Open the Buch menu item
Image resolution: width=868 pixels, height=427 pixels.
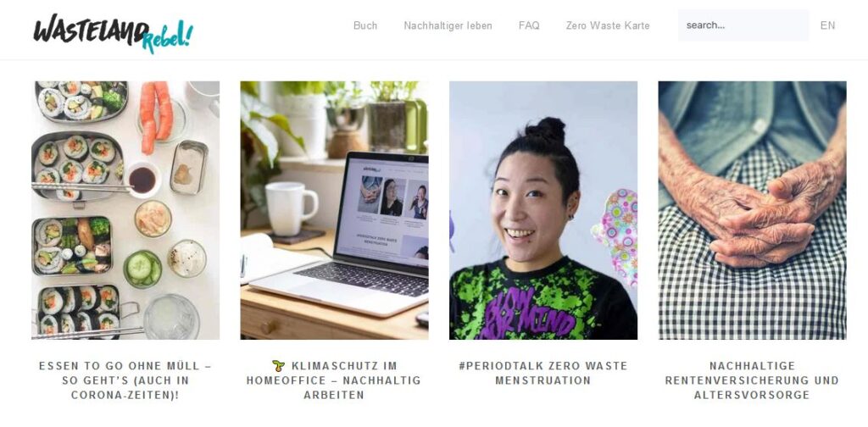(x=365, y=25)
